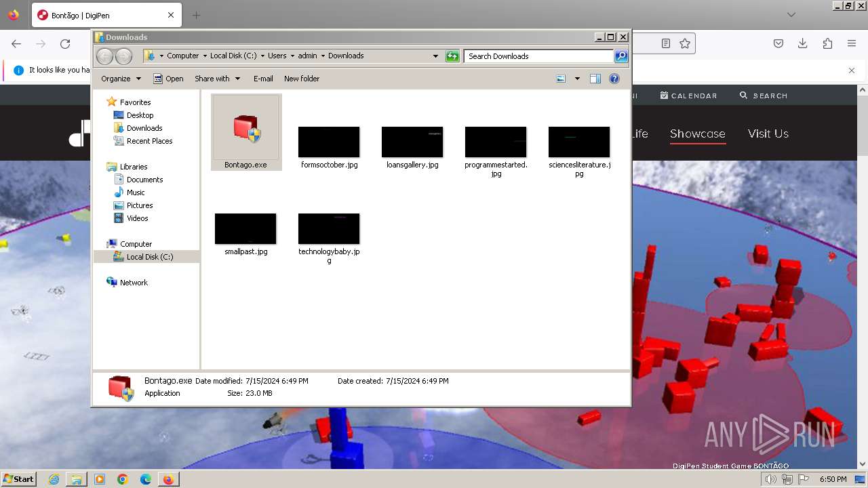868x488 pixels.
Task: Open the address bar history dropdown arrow
Action: coord(435,56)
